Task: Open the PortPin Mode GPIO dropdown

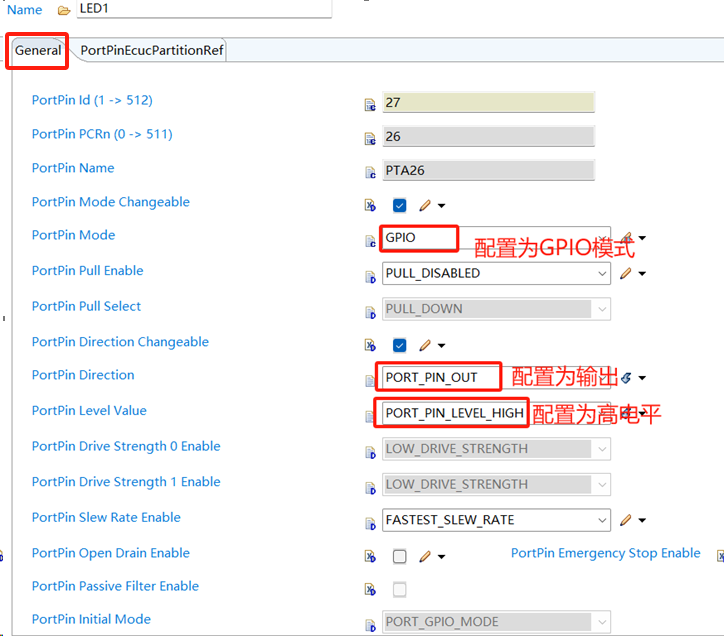Action: (x=496, y=238)
